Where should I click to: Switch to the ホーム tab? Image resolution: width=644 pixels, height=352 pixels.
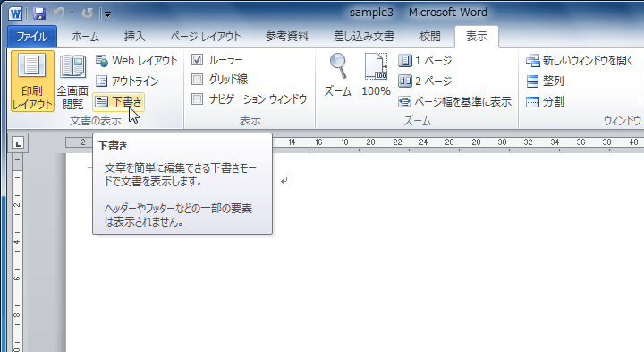point(86,37)
